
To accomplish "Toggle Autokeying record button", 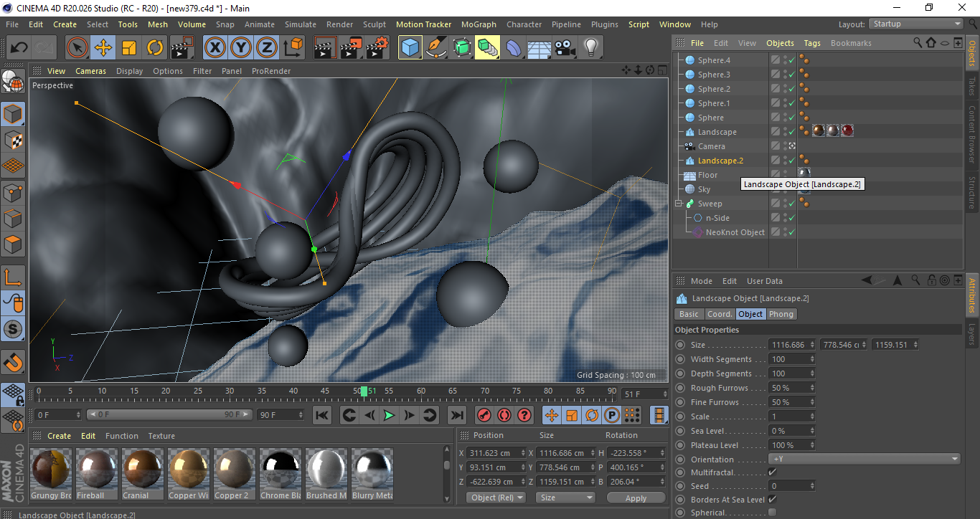I will [x=504, y=415].
